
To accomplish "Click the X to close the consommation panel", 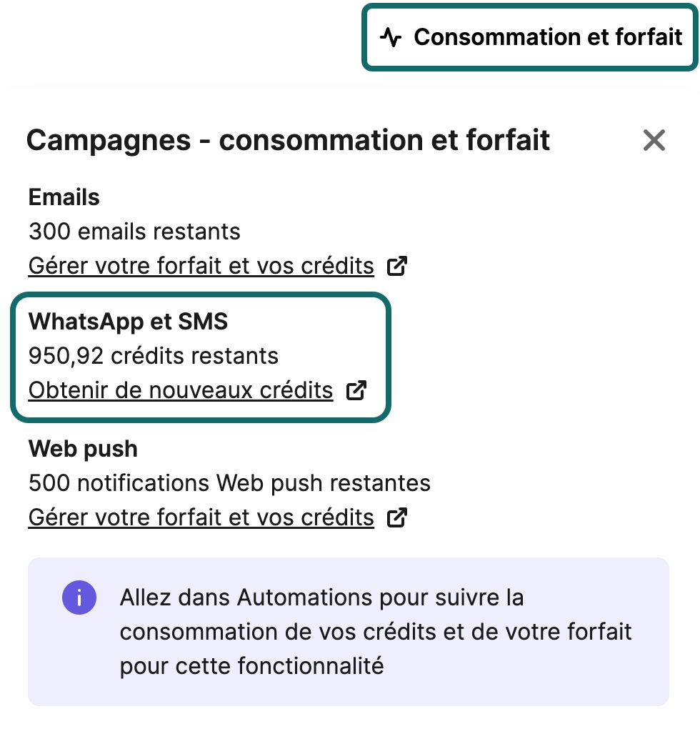I will (654, 140).
